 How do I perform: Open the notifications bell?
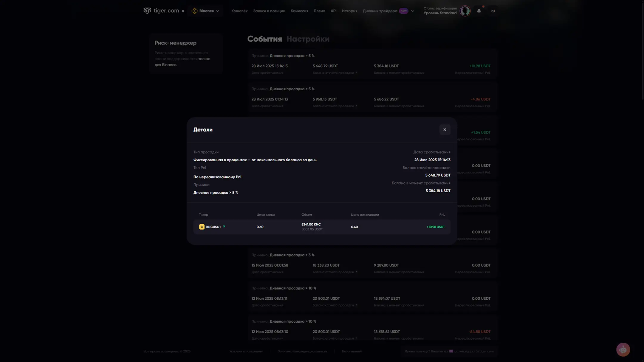coord(479,11)
